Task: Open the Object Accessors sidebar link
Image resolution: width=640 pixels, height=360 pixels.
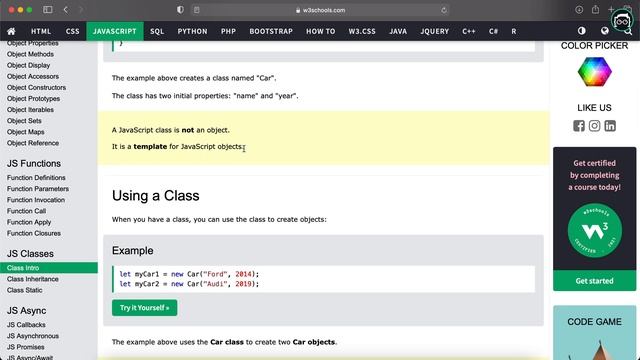Action: click(x=33, y=76)
